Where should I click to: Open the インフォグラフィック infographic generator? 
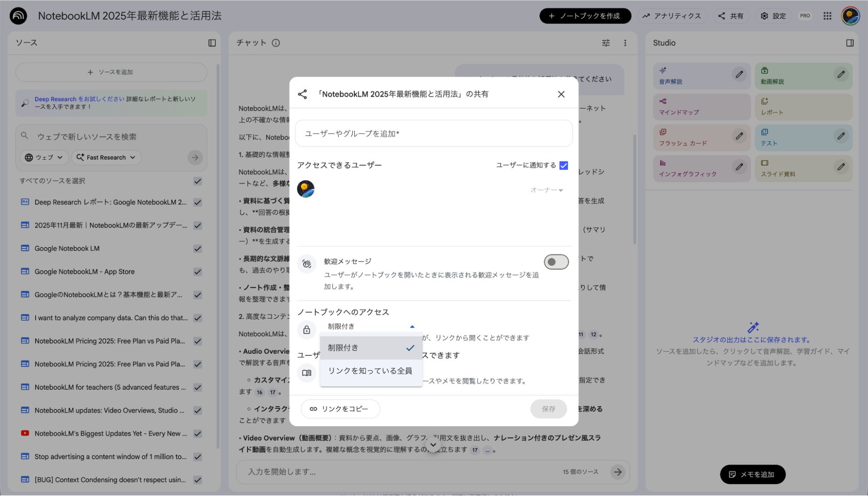click(x=687, y=168)
